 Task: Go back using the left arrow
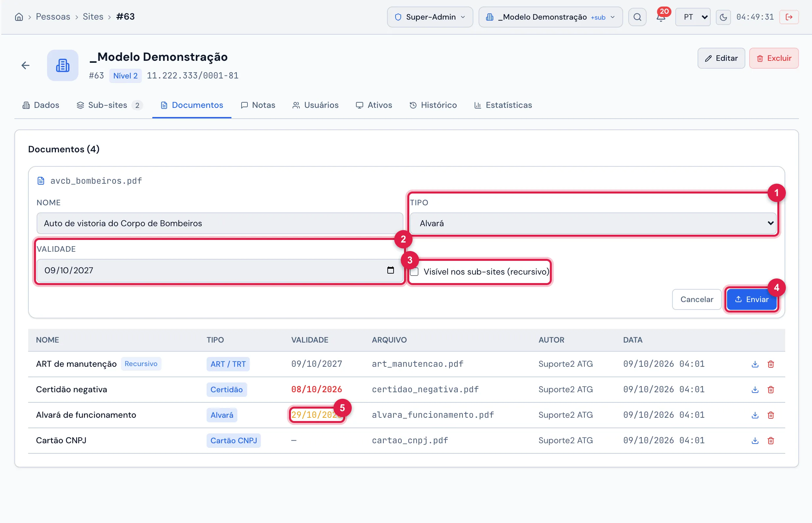pos(25,65)
